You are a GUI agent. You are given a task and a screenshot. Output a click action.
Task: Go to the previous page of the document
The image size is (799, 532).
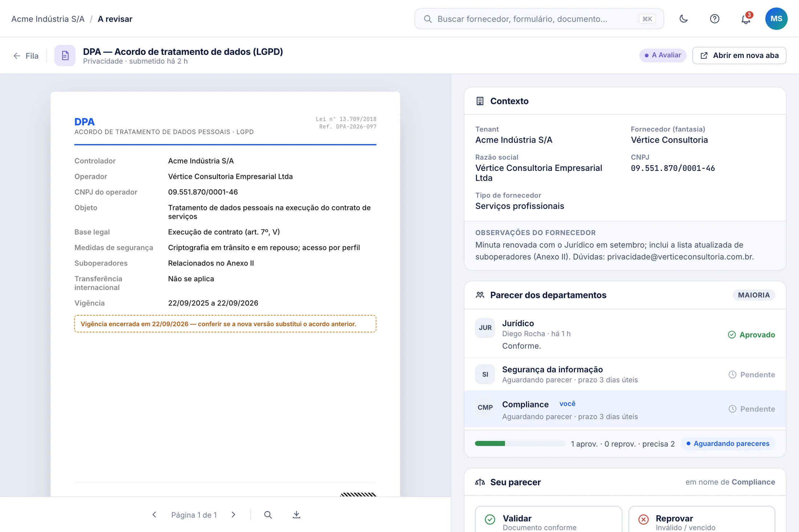click(x=154, y=515)
